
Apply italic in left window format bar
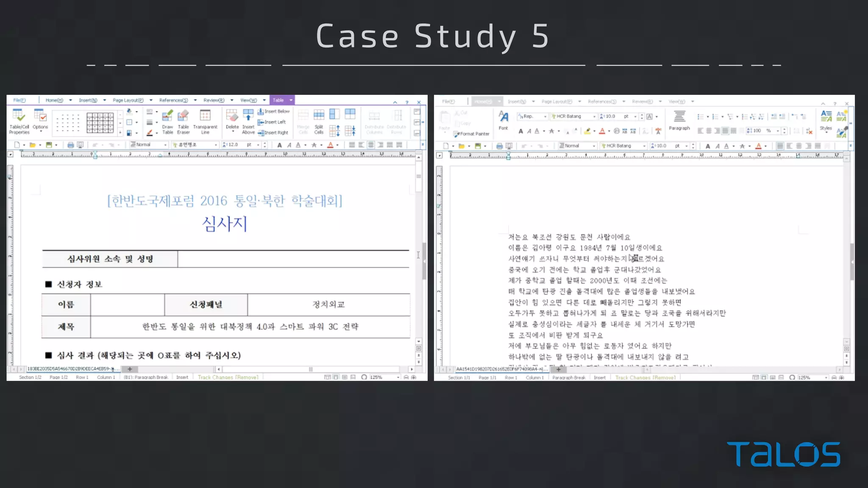coord(289,145)
